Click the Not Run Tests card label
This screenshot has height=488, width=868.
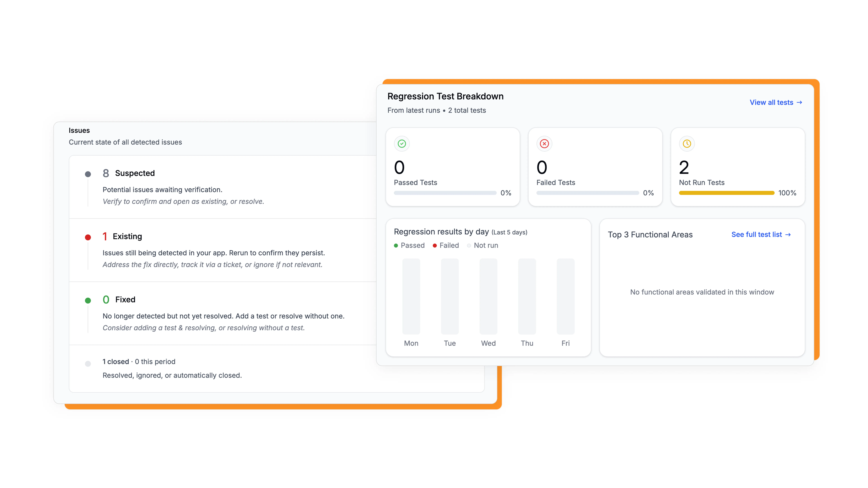click(x=702, y=183)
